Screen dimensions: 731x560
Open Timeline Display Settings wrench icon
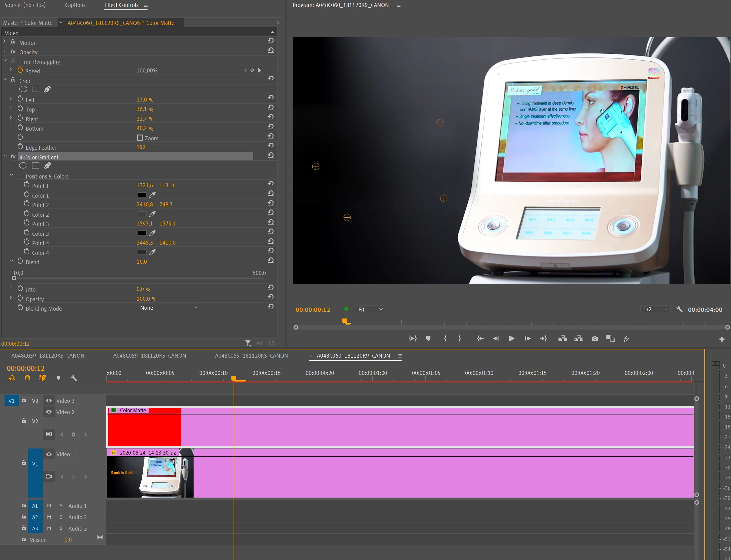pos(74,378)
